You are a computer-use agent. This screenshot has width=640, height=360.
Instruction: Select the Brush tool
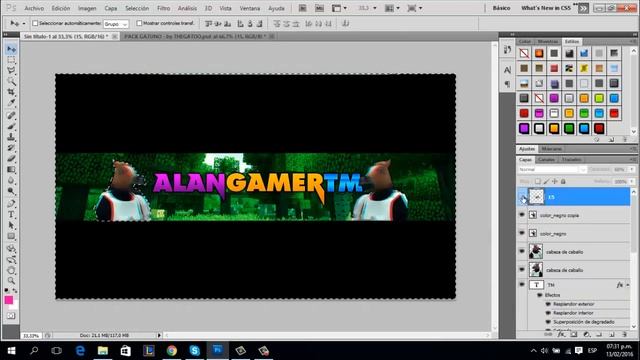pyautogui.click(x=11, y=126)
